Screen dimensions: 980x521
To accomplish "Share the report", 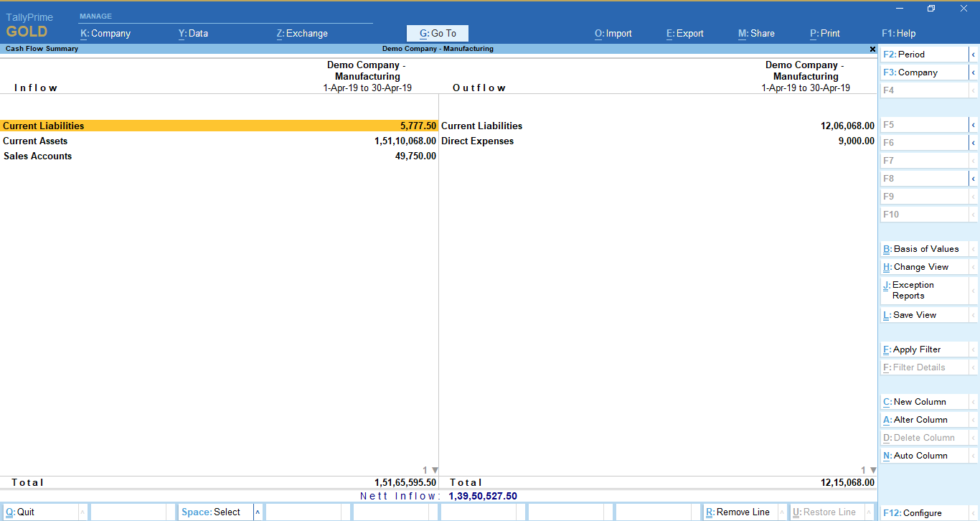I will [x=756, y=33].
